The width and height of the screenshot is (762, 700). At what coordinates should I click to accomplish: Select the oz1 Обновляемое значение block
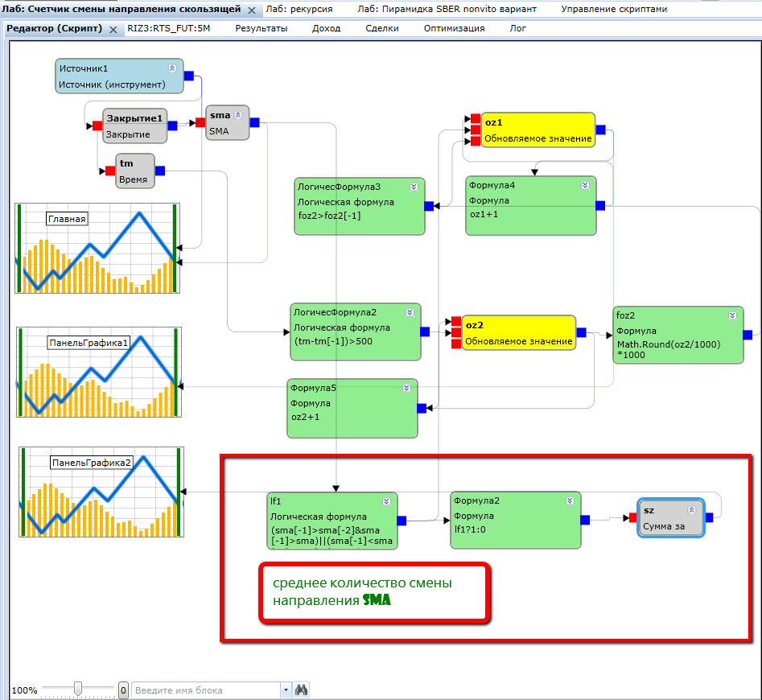(538, 130)
